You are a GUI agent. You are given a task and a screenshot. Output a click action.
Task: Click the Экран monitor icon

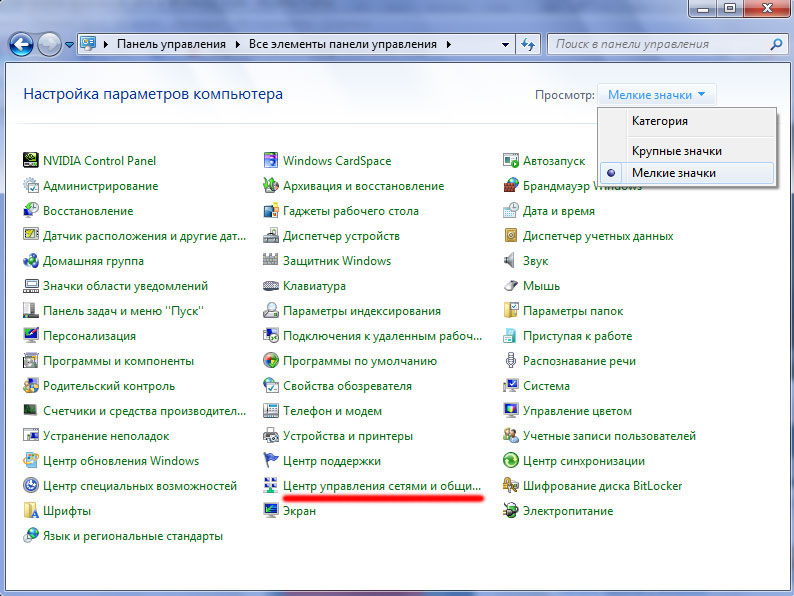tap(271, 510)
